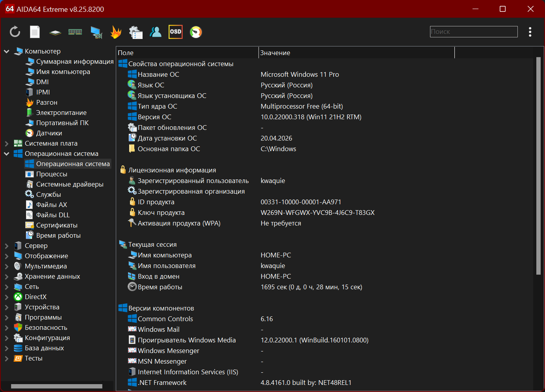Click the horizontal scrollbar under the tree

click(x=57, y=386)
